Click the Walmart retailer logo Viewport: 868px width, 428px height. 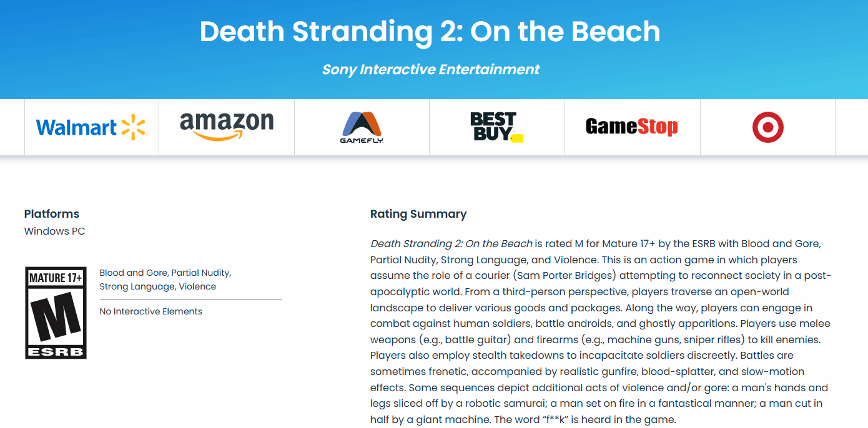click(91, 127)
